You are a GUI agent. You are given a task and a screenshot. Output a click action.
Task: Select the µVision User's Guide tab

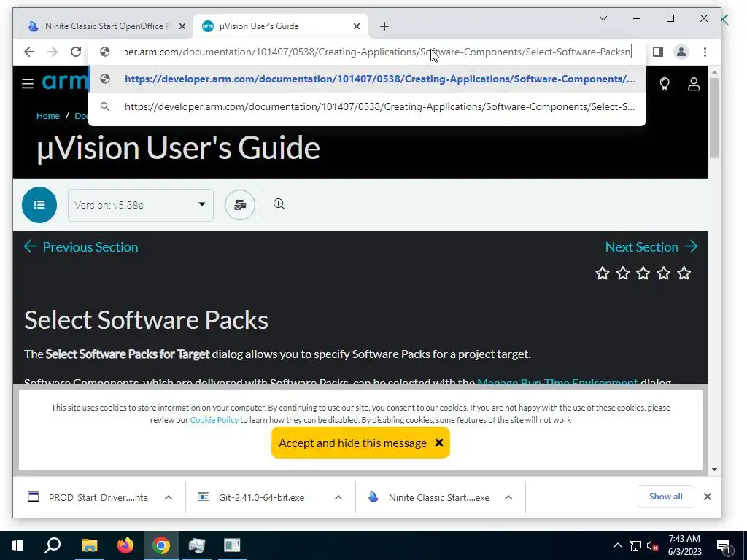[281, 26]
